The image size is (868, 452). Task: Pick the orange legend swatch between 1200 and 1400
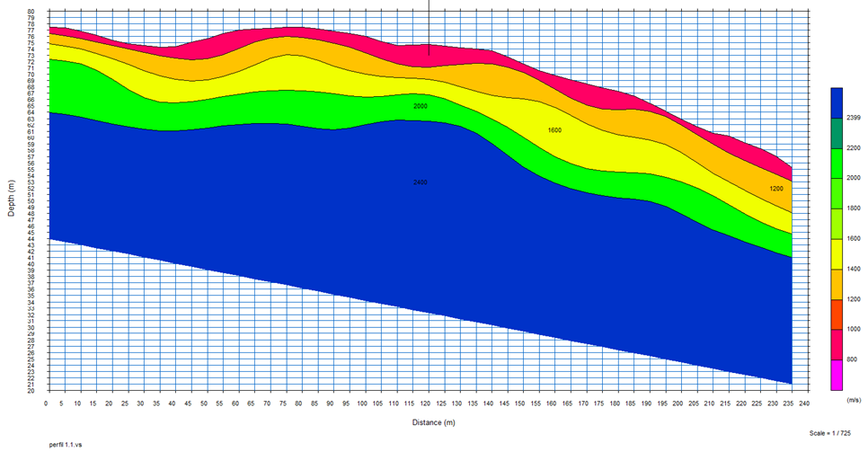click(837, 285)
